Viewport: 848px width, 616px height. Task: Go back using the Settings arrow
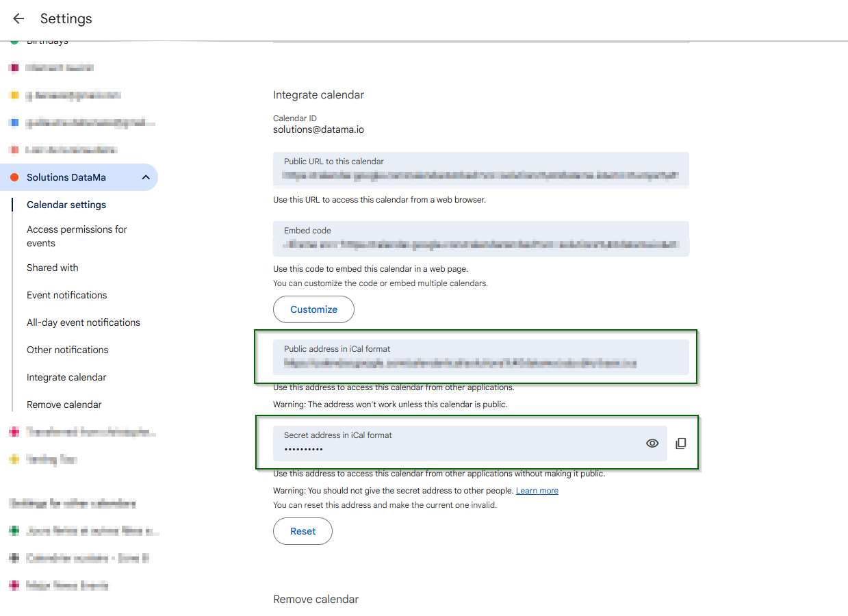pos(18,19)
